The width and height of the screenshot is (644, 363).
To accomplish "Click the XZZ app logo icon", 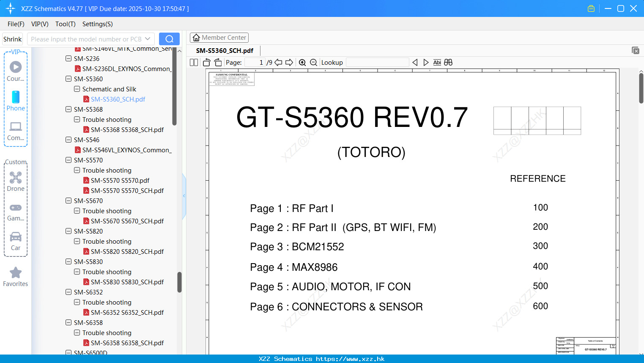I will 11,8.
